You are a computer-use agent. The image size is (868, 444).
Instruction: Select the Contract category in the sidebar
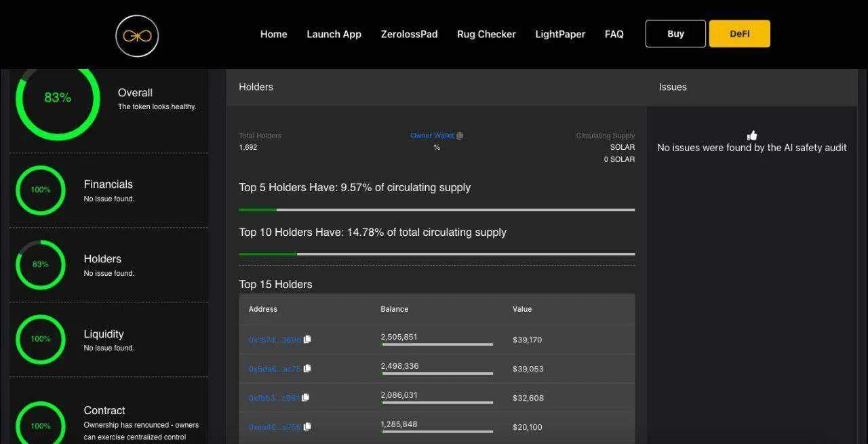[x=104, y=411]
